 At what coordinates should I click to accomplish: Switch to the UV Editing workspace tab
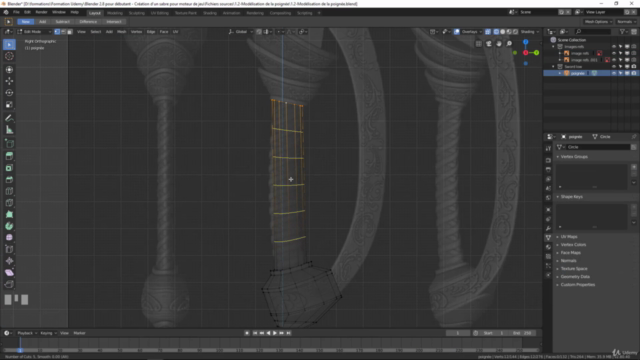tap(160, 13)
